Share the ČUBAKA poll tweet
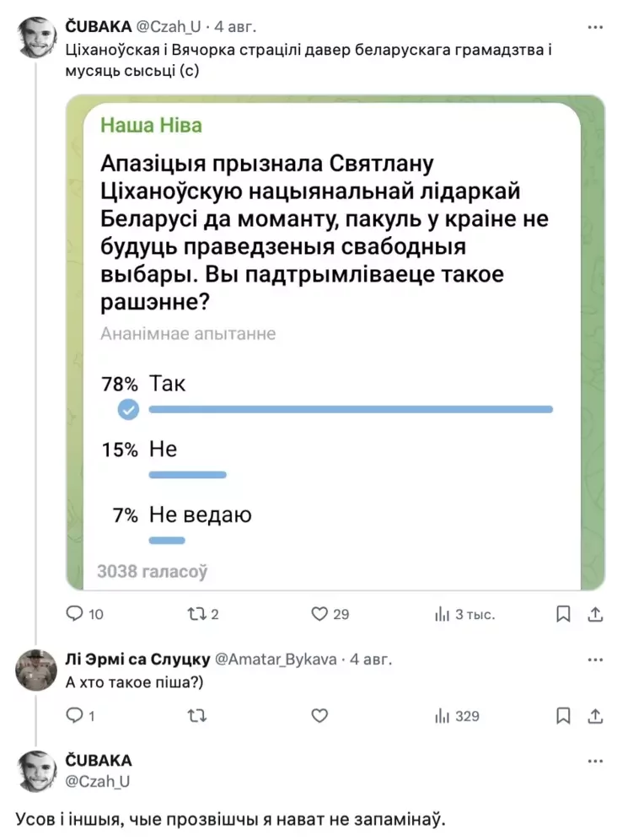 (595, 614)
